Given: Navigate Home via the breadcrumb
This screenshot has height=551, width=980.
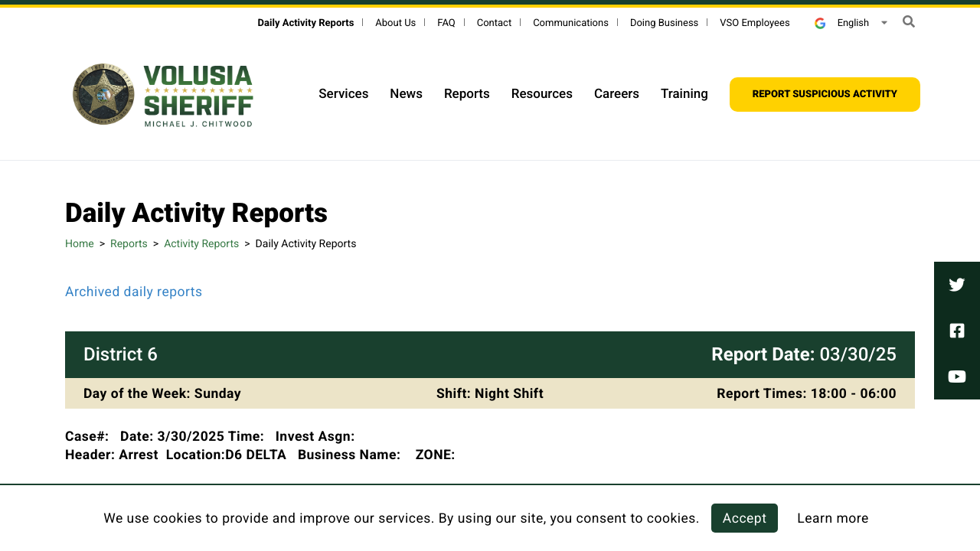Looking at the screenshot, I should (79, 243).
